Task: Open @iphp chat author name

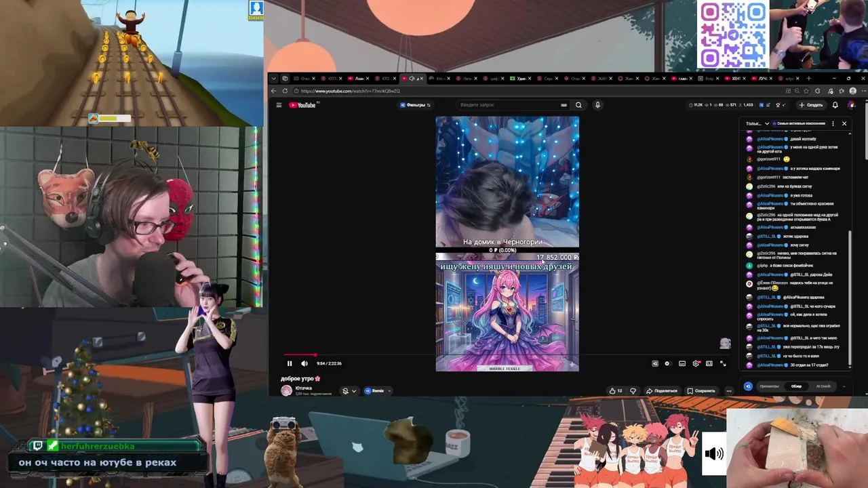Action: pos(762,266)
